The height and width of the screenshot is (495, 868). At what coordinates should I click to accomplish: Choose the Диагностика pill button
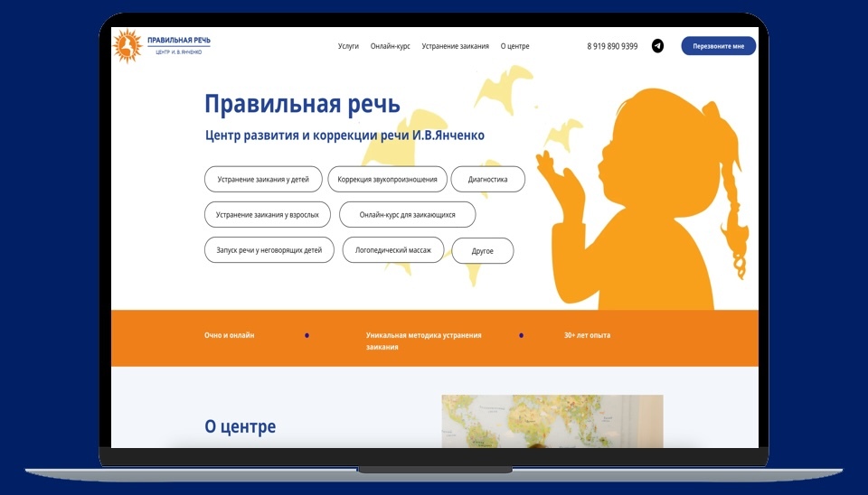tap(487, 179)
